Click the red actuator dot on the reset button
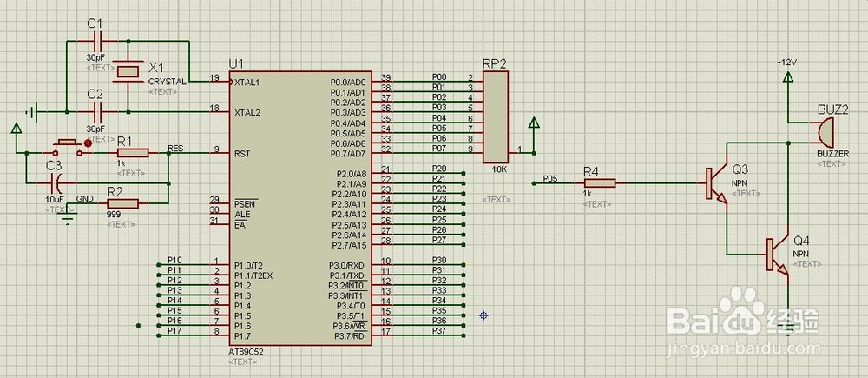 88,143
